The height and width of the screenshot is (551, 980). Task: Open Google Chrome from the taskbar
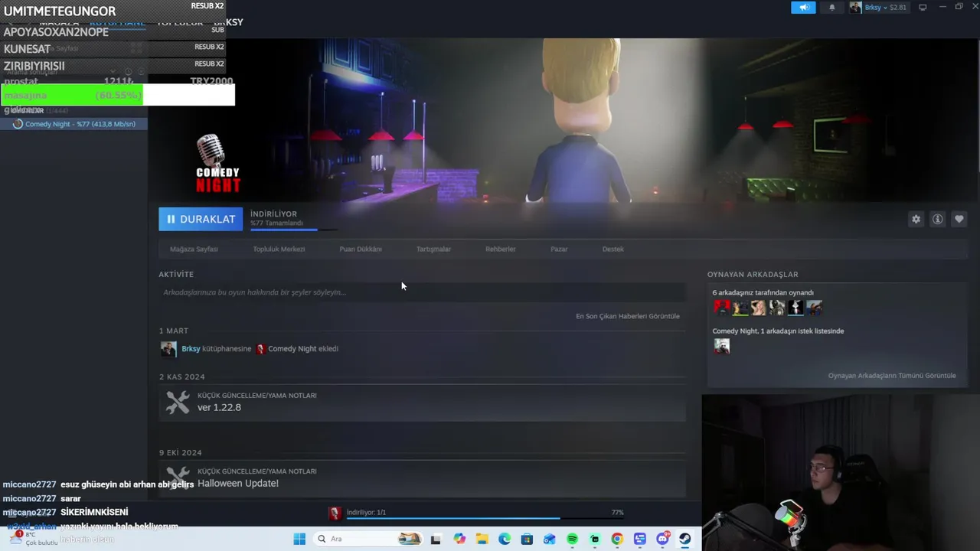point(617,539)
